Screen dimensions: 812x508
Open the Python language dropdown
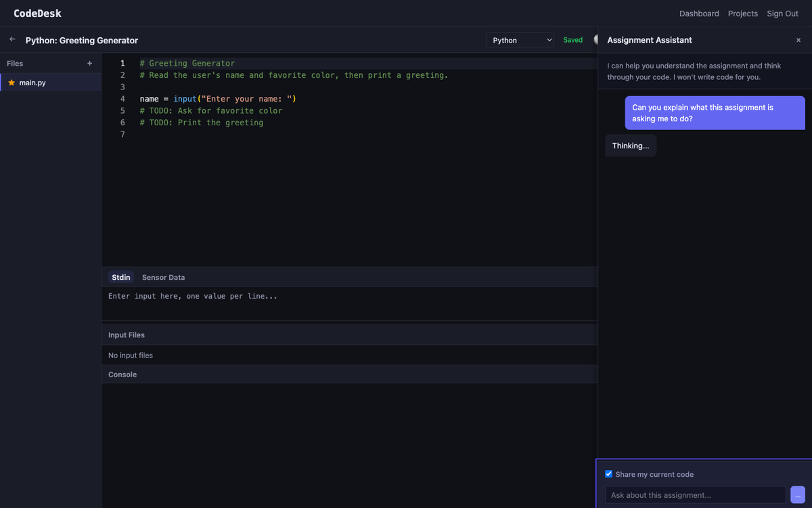tap(519, 41)
